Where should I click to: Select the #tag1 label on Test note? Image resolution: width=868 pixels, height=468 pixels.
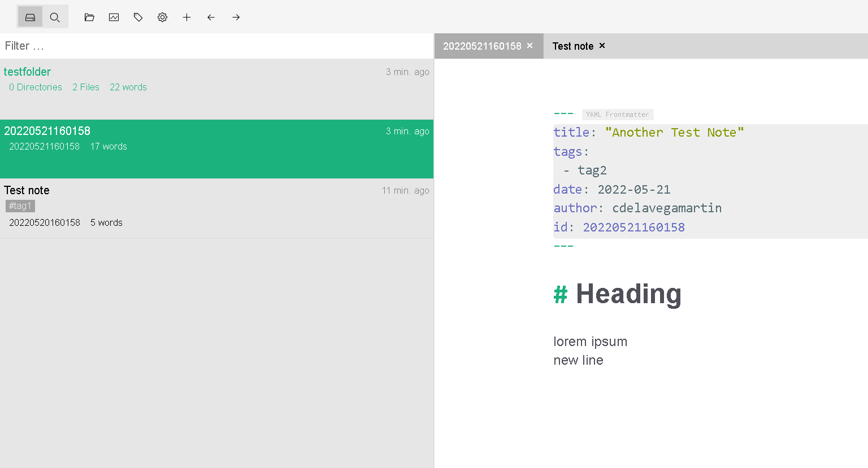(20, 205)
